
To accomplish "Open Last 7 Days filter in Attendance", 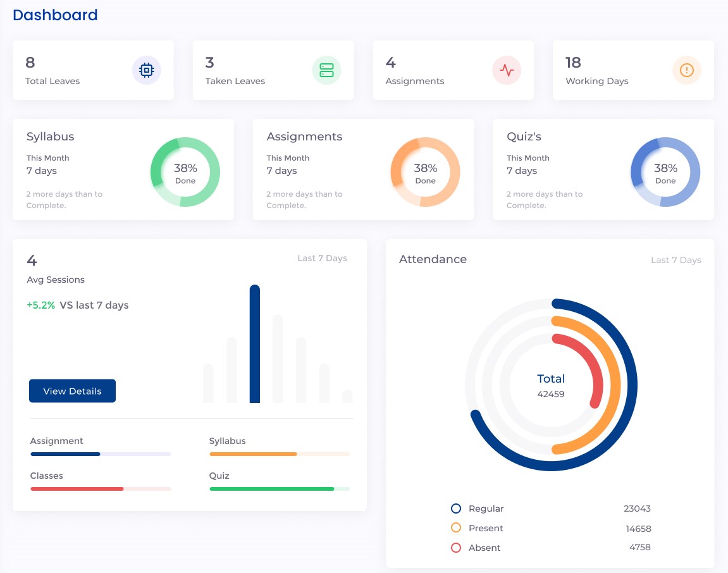I will click(676, 260).
